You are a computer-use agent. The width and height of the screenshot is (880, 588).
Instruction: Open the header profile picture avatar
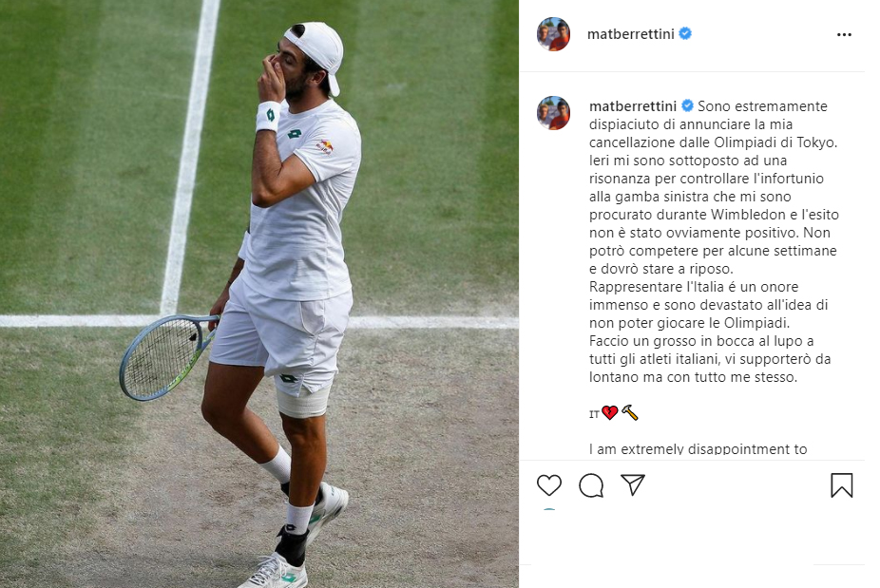click(553, 34)
